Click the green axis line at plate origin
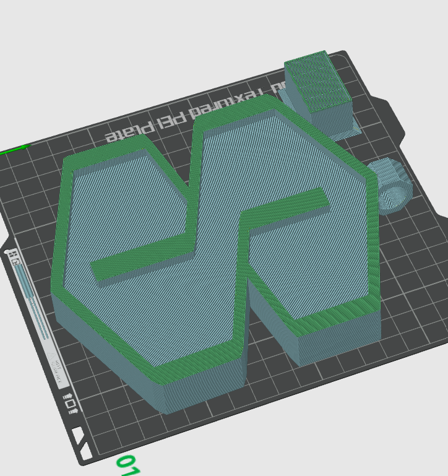 14,150
